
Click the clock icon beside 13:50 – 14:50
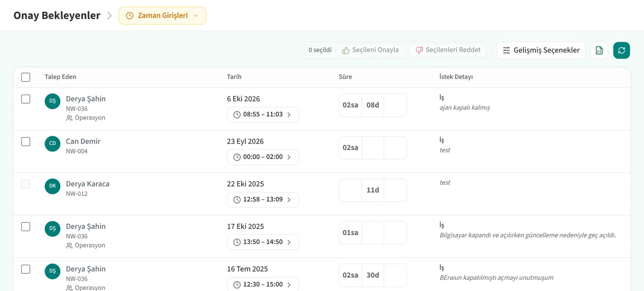(x=237, y=242)
